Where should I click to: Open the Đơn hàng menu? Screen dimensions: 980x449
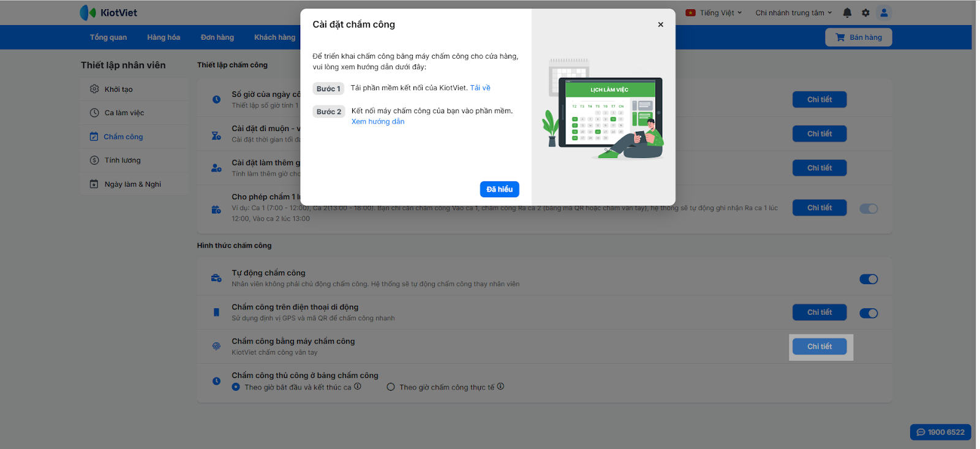point(217,37)
